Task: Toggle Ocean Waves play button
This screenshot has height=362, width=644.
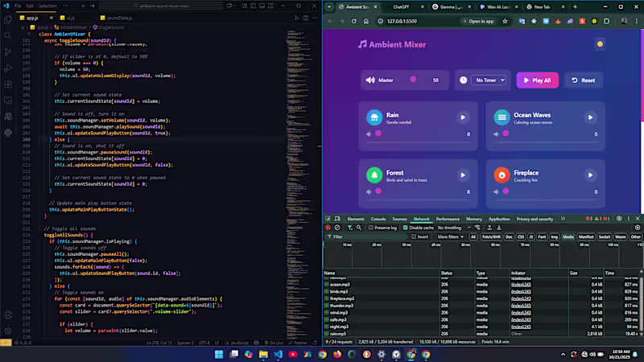Action: point(590,117)
